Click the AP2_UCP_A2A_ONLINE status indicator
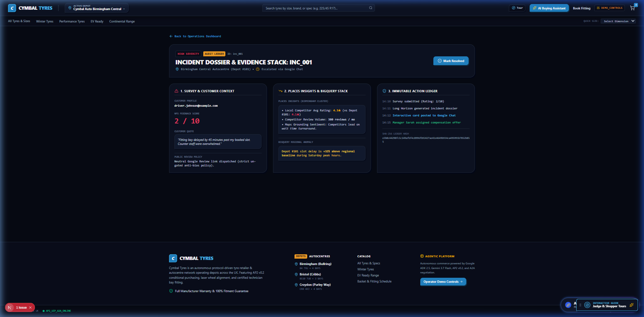Viewport: 644px width, 317px height. pos(57,311)
